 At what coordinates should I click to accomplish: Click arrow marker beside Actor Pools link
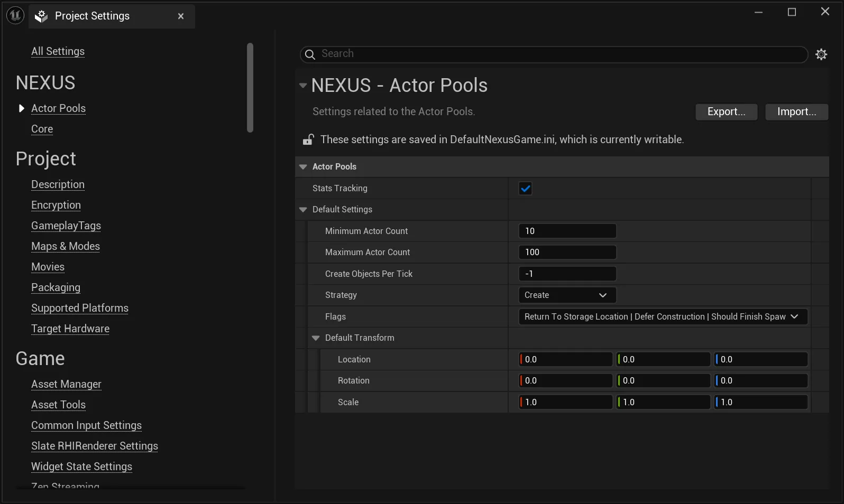21,108
